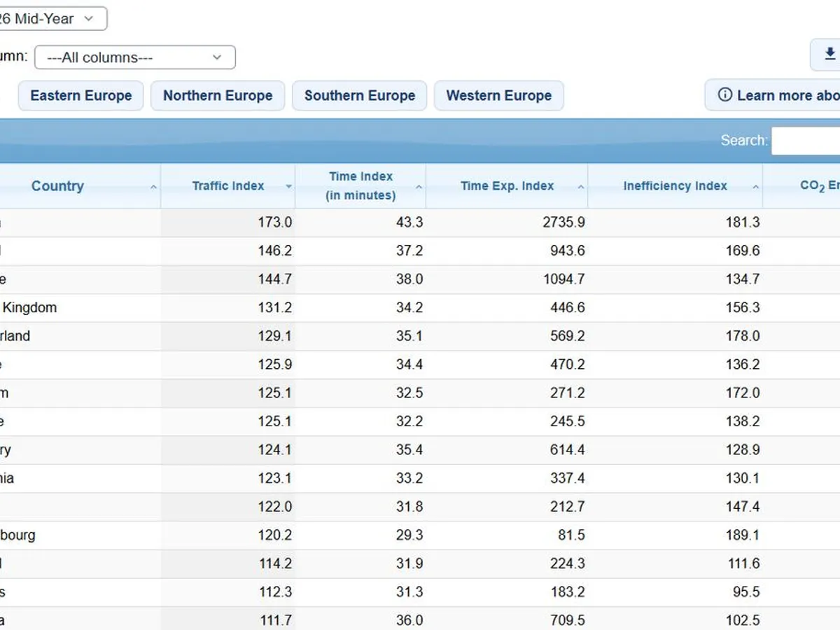Click the Time Exp. Index sort arrow
The width and height of the screenshot is (840, 630).
[x=581, y=187]
